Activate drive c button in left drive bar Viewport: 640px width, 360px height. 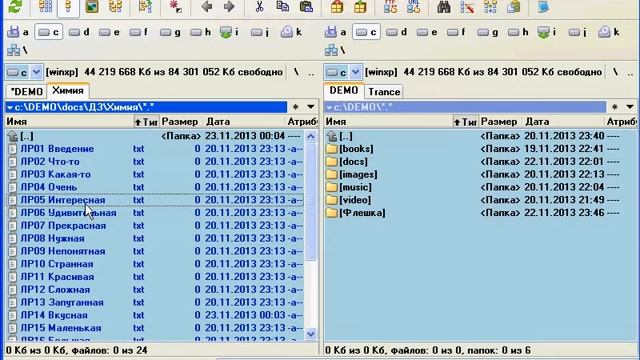(49, 32)
